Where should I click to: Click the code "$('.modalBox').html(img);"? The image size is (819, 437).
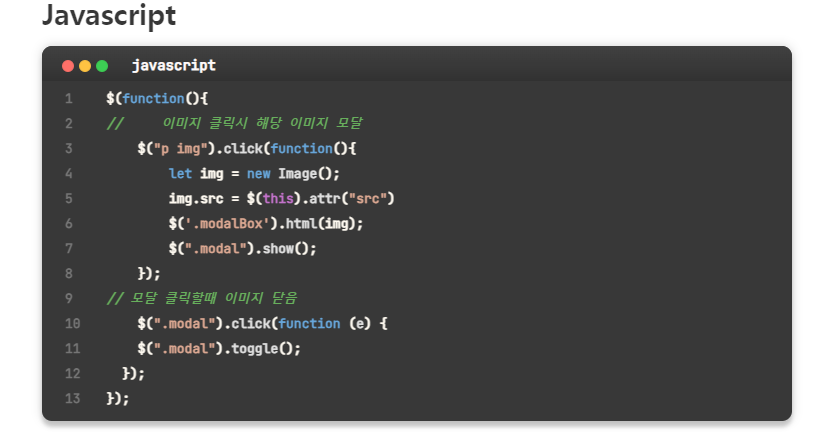pos(266,224)
